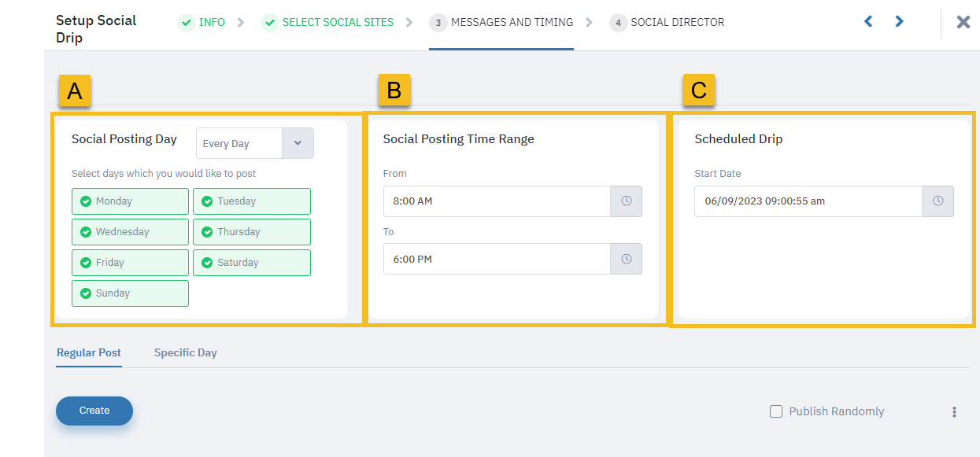Open the three-dot more options menu
Viewport: 980px width, 457px height.
tap(954, 411)
